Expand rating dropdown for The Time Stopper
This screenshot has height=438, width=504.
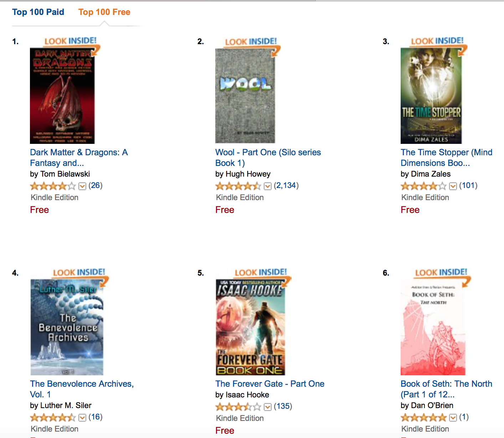pos(453,186)
